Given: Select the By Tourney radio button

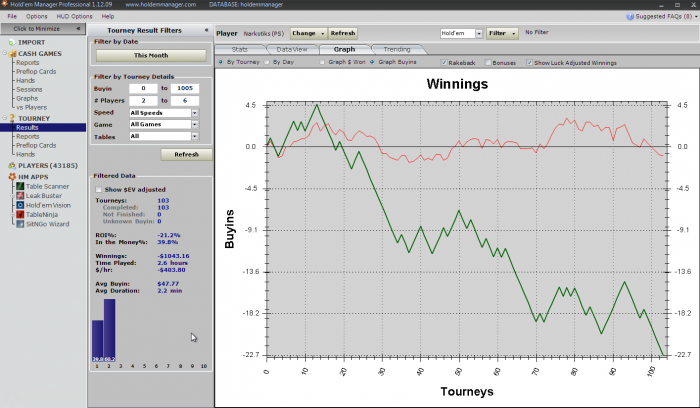Looking at the screenshot, I should point(220,62).
